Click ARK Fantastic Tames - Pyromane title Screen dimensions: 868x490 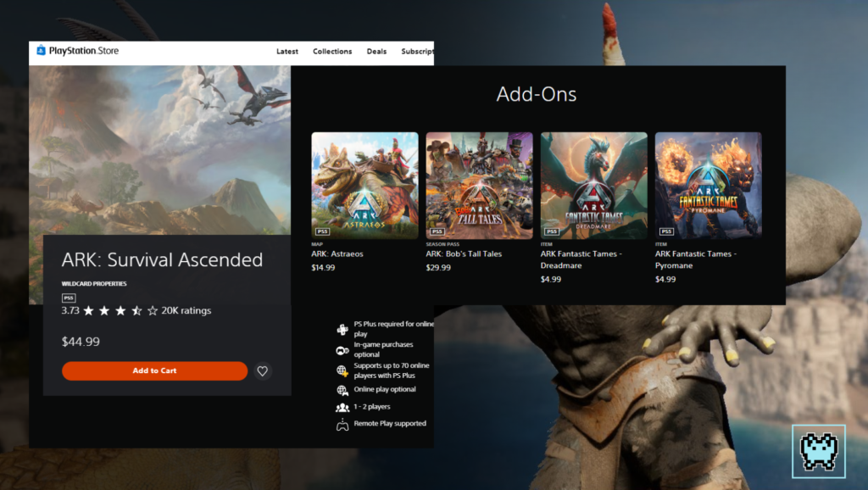tap(696, 259)
